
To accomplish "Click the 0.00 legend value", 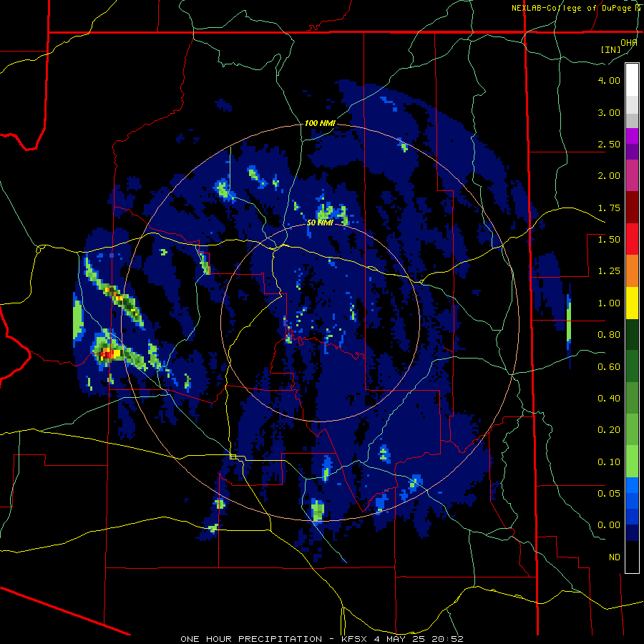I will [x=609, y=525].
